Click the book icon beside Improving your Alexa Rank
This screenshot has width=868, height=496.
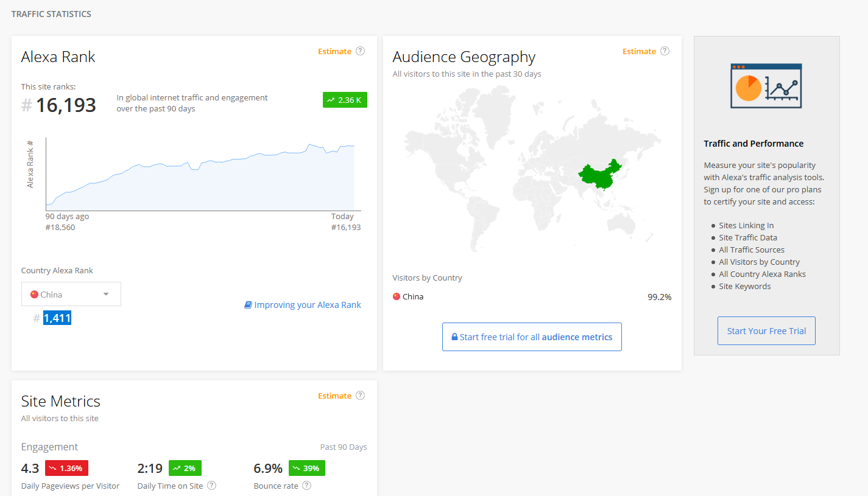(x=248, y=305)
